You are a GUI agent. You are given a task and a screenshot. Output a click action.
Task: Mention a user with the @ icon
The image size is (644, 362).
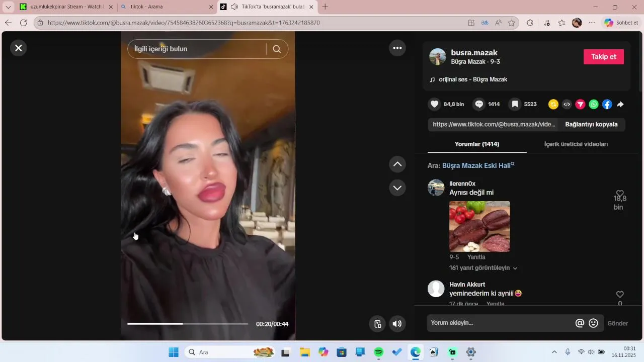pos(580,323)
